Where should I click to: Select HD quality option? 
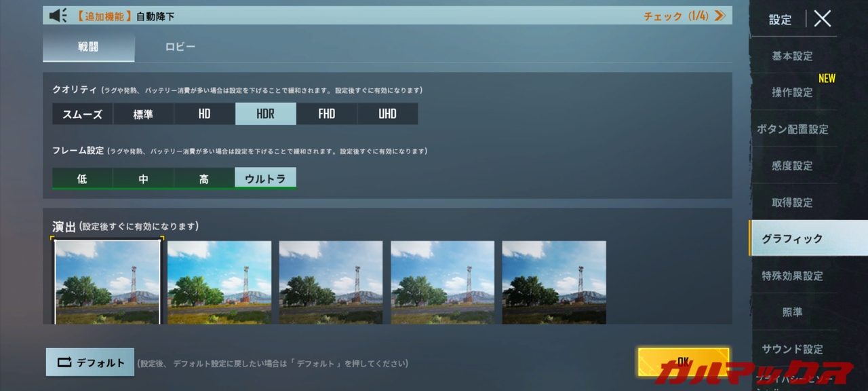coord(204,114)
